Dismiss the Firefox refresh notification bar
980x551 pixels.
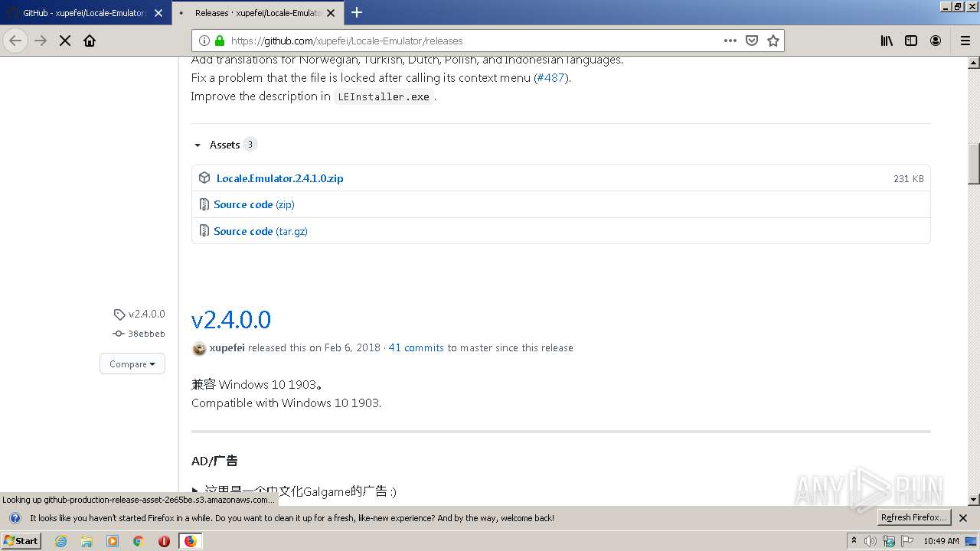click(x=963, y=518)
